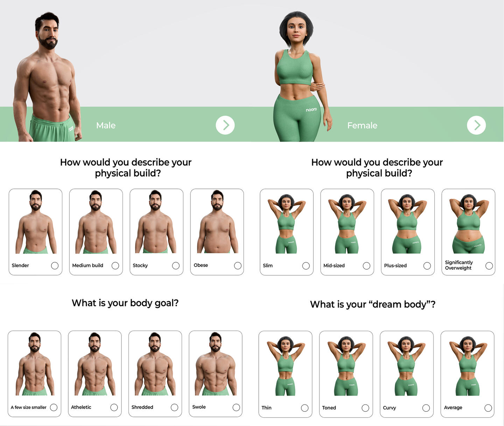
Task: Select the Plus-sized radio button
Action: 427,266
